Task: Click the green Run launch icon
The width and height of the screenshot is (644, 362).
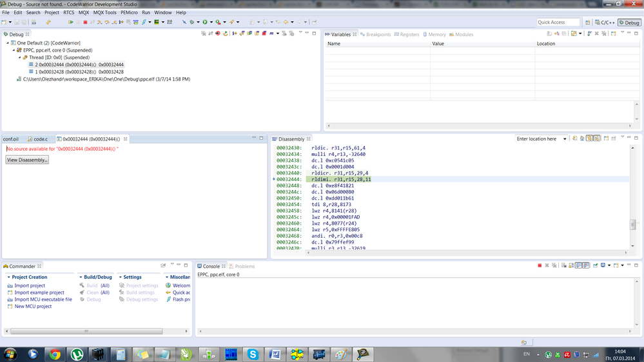Action: 205,22
